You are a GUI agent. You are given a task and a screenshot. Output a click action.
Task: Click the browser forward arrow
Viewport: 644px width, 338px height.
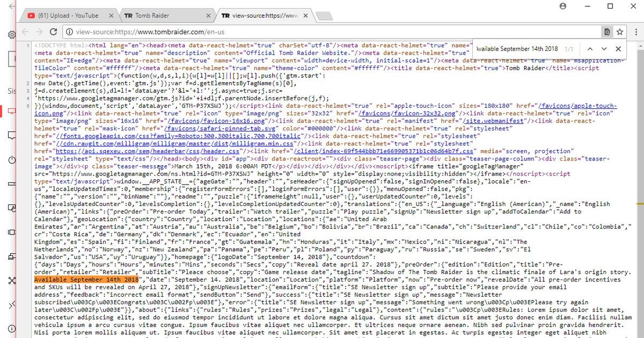coord(39,32)
